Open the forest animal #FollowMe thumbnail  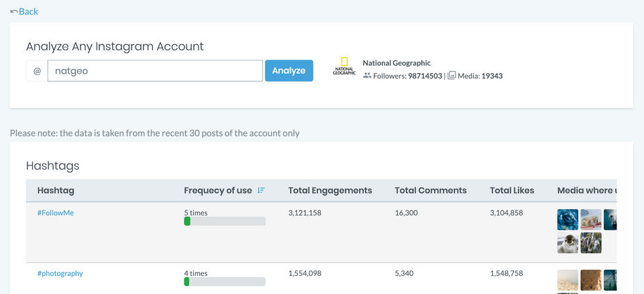pyautogui.click(x=591, y=242)
